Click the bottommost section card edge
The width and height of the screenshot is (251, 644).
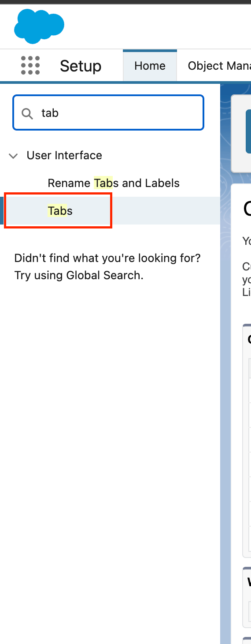click(x=247, y=640)
